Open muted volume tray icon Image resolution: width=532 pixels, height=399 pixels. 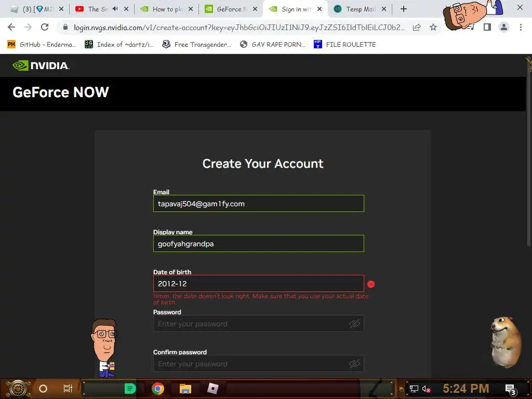[x=426, y=389]
